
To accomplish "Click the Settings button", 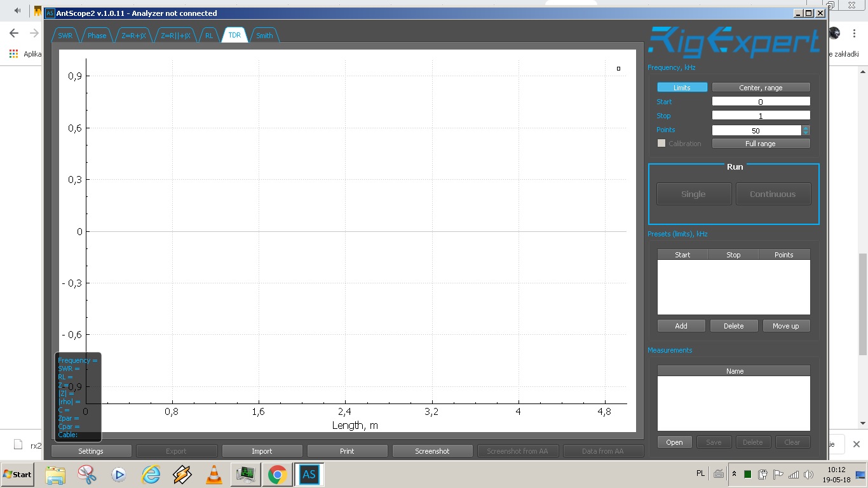I will (x=91, y=451).
